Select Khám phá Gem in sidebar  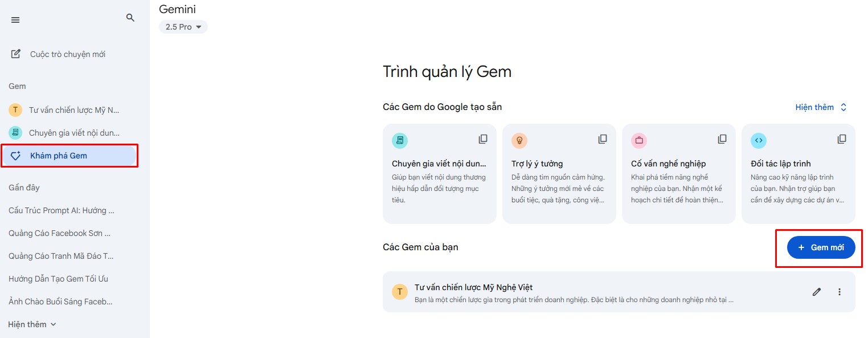(69, 156)
